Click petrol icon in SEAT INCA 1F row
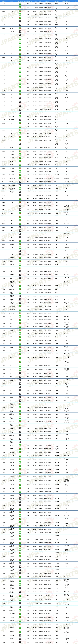This screenshot has height=644, width=78. [20, 220]
